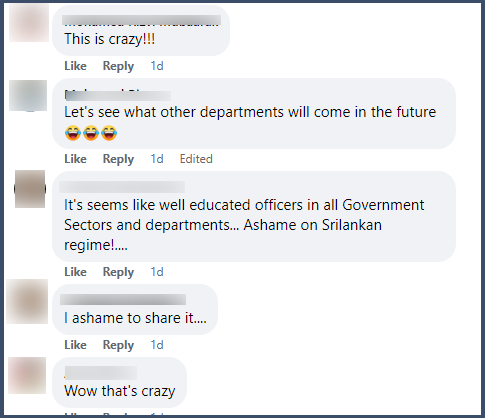
Task: Like the "well educated officers" comment
Action: point(75,272)
